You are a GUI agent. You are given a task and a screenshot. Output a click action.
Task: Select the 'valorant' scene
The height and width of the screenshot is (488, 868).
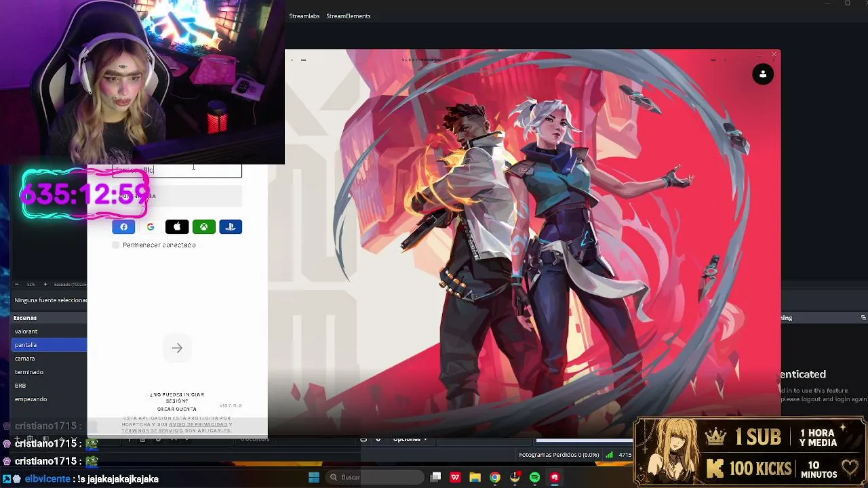click(x=50, y=331)
